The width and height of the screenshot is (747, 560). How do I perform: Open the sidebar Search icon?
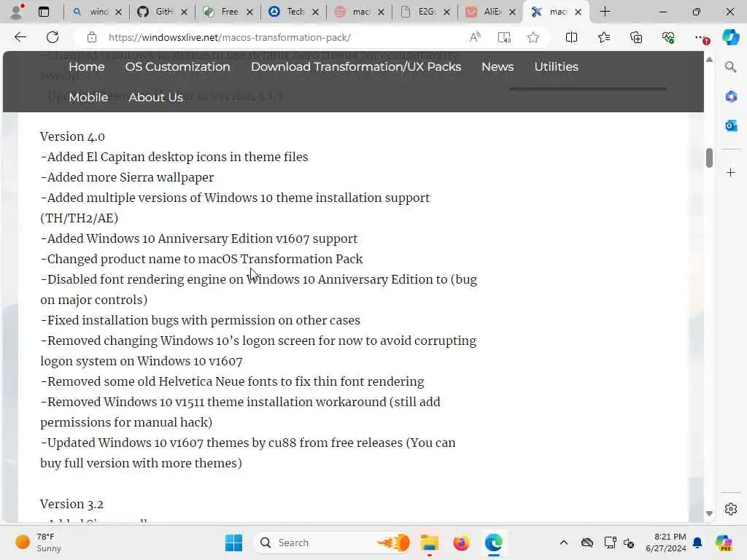coord(730,66)
